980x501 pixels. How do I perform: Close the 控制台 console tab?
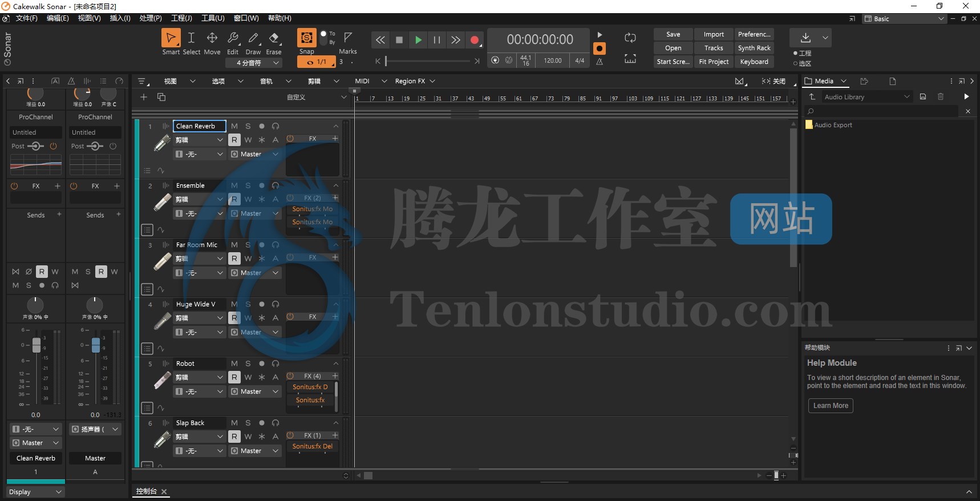pos(164,491)
